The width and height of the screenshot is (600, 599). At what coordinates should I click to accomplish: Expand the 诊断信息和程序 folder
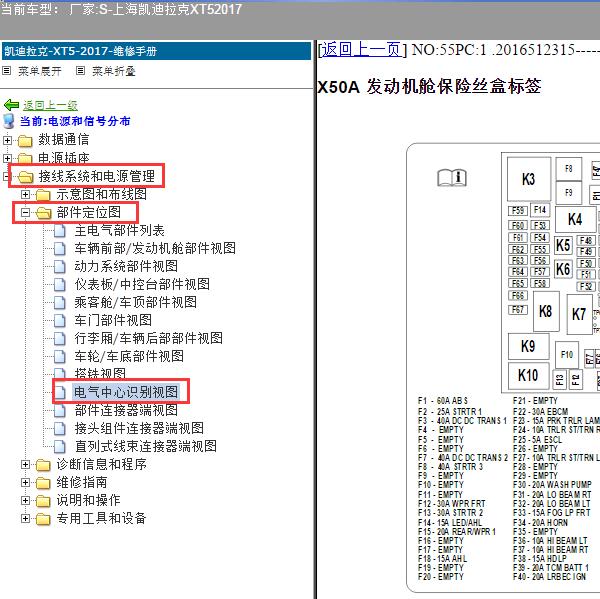25,465
